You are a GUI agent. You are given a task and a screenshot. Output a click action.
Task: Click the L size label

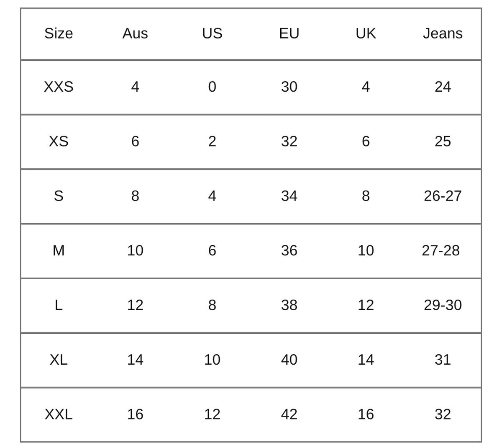tap(59, 305)
